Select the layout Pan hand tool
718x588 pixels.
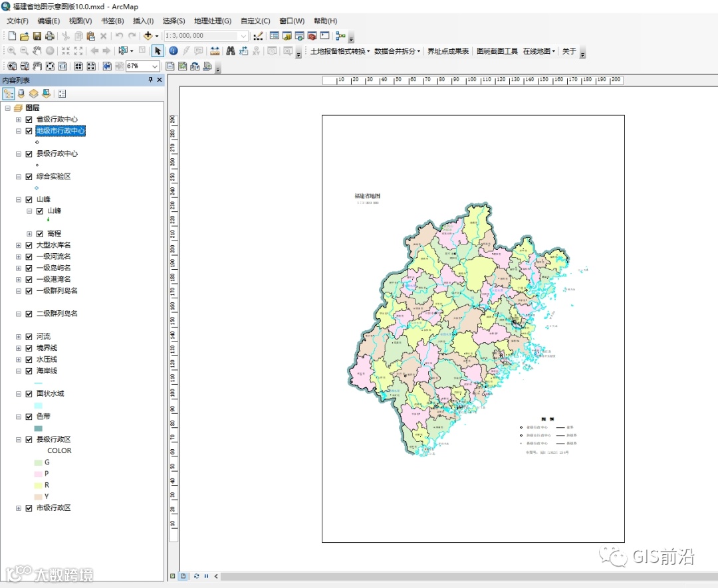click(37, 66)
